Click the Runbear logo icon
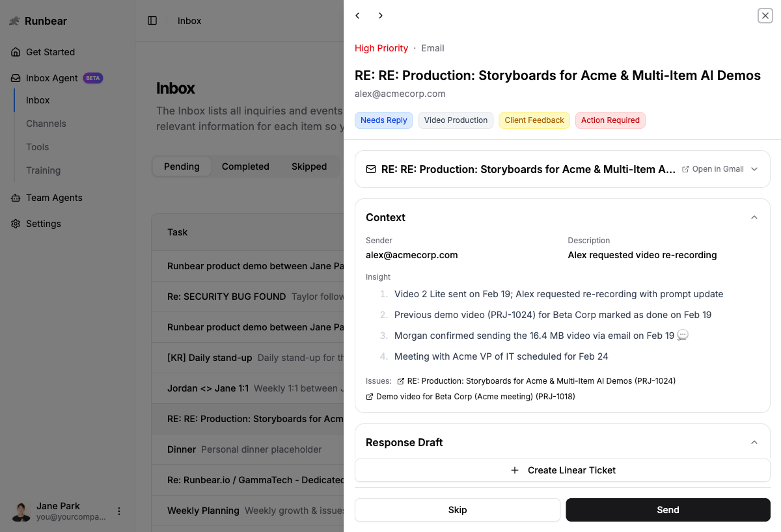The height and width of the screenshot is (532, 781). coord(14,21)
